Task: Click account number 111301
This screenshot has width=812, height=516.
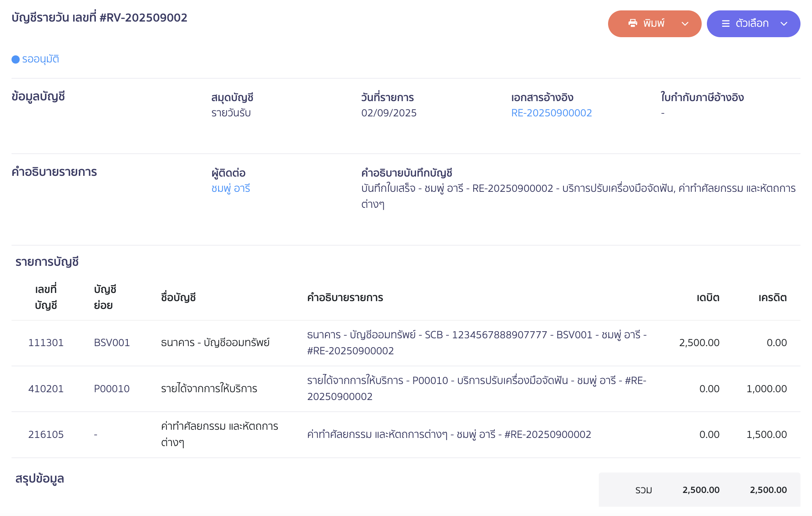Action: point(46,342)
